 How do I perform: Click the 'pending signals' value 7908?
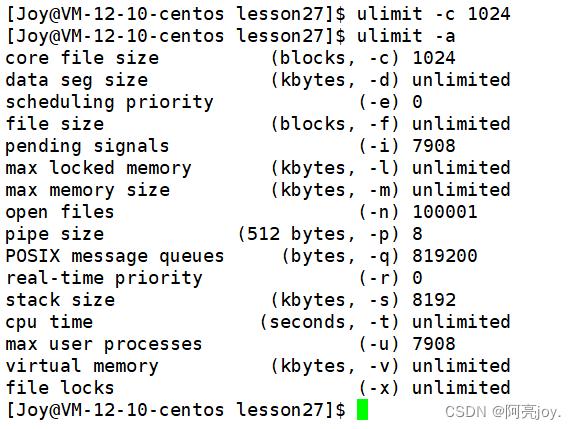pos(434,146)
